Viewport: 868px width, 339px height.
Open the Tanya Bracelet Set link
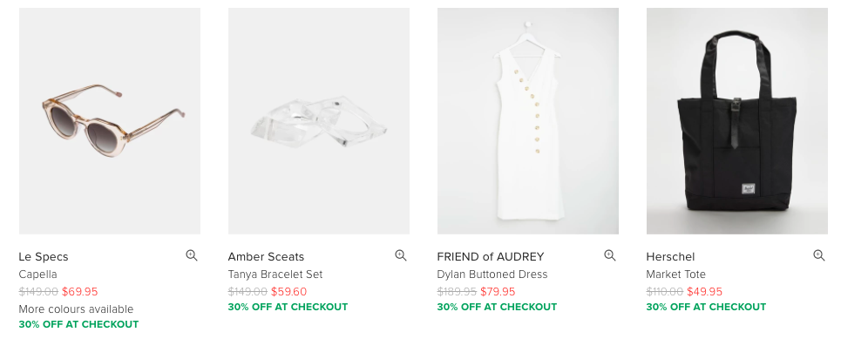click(275, 275)
